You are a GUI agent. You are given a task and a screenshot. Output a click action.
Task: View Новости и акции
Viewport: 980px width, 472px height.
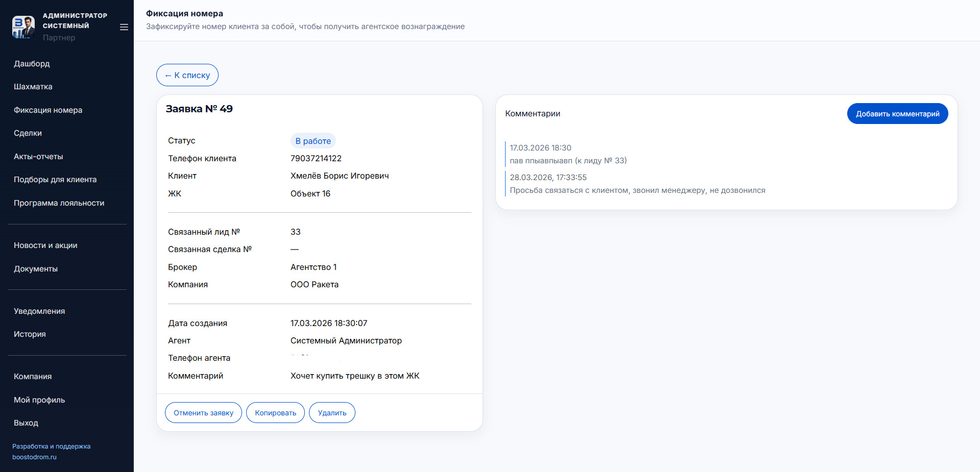point(45,245)
